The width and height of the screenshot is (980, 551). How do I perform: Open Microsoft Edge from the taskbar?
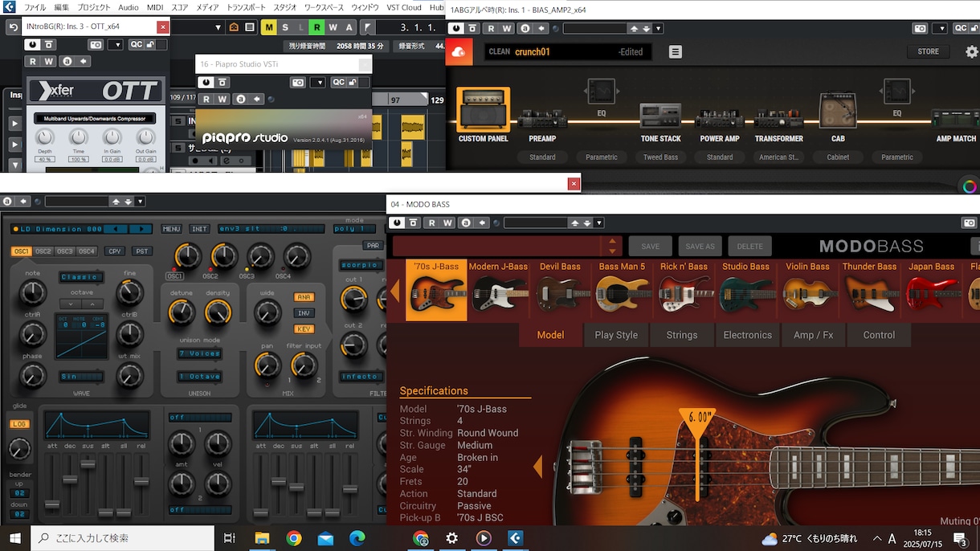(357, 537)
